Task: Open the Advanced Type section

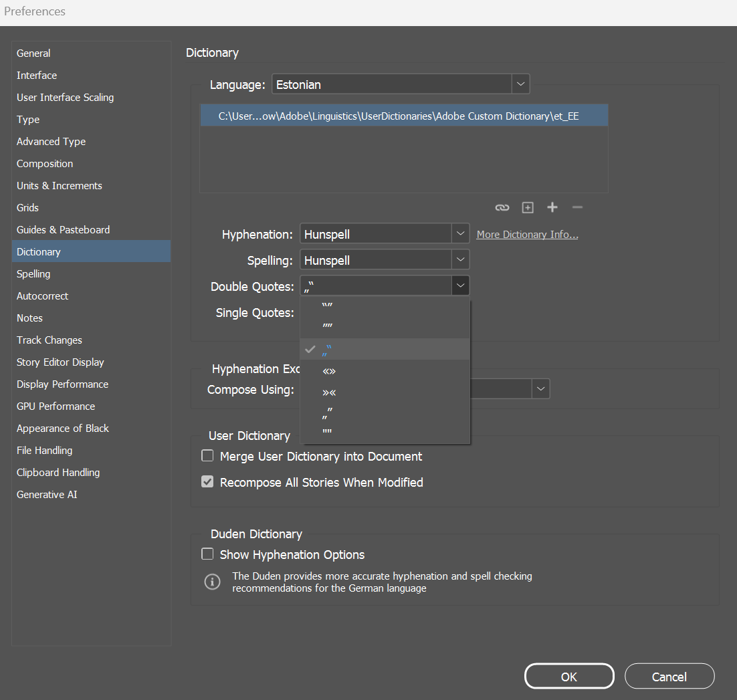Action: (x=91, y=142)
